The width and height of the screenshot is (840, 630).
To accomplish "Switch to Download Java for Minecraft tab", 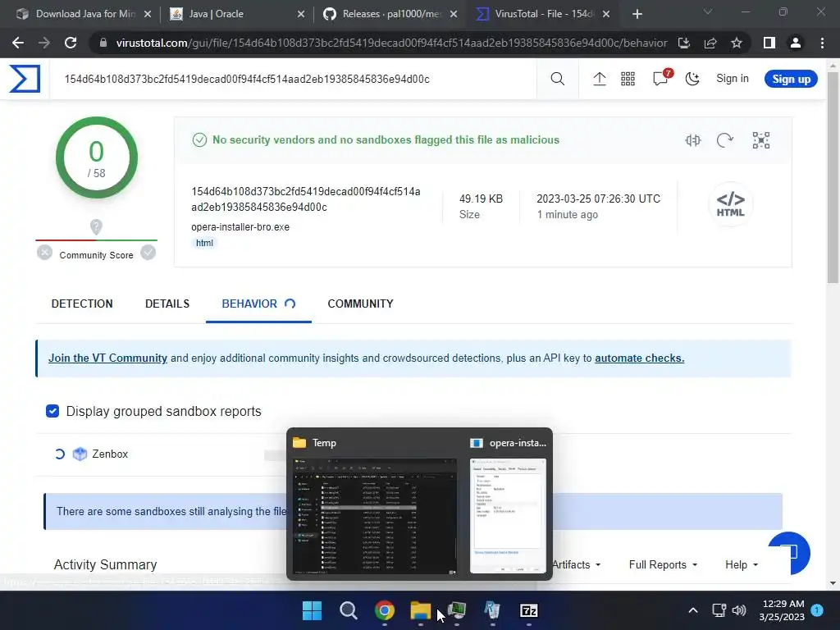I will 84,14.
